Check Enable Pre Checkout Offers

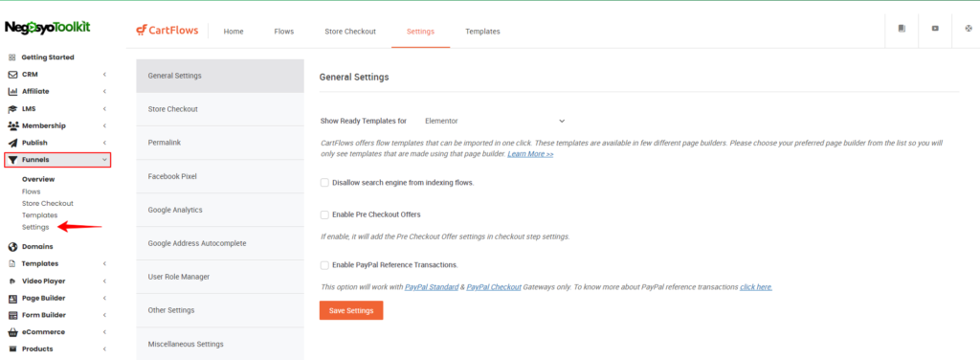[324, 214]
